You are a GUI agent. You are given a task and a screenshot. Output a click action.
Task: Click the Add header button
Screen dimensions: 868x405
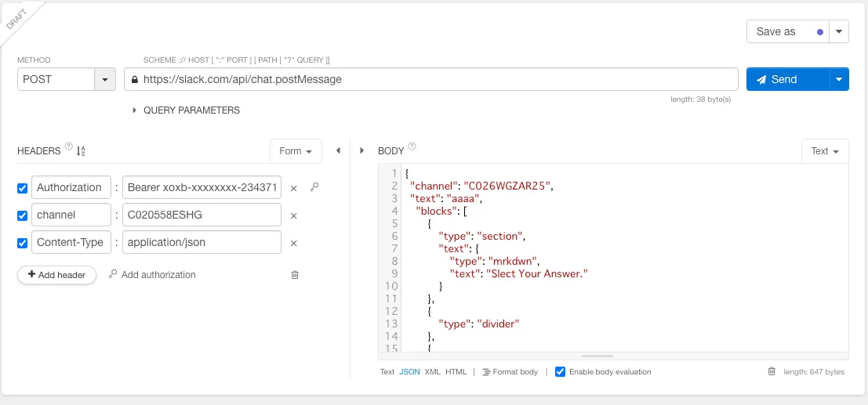(56, 275)
